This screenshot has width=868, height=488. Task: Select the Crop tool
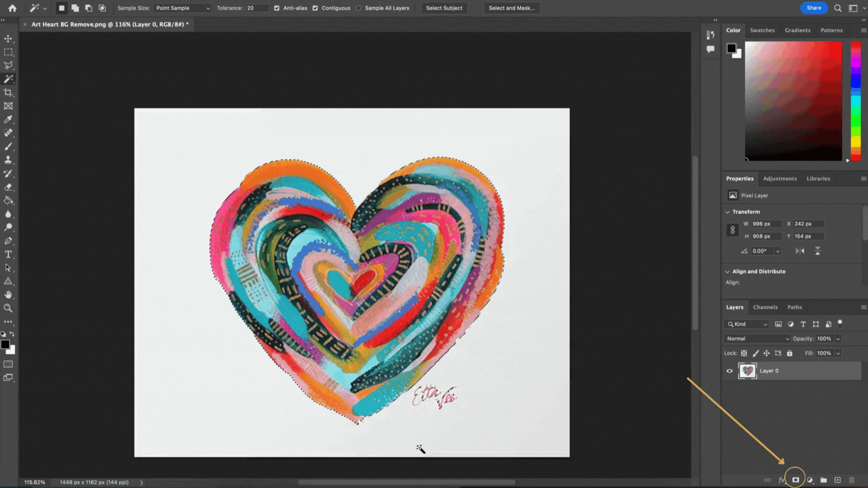[8, 93]
